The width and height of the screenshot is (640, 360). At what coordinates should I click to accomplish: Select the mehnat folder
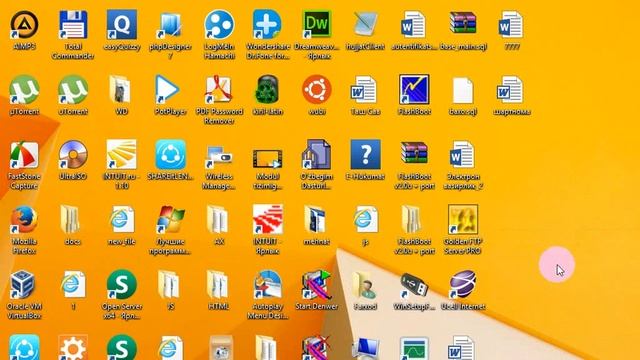(x=316, y=220)
